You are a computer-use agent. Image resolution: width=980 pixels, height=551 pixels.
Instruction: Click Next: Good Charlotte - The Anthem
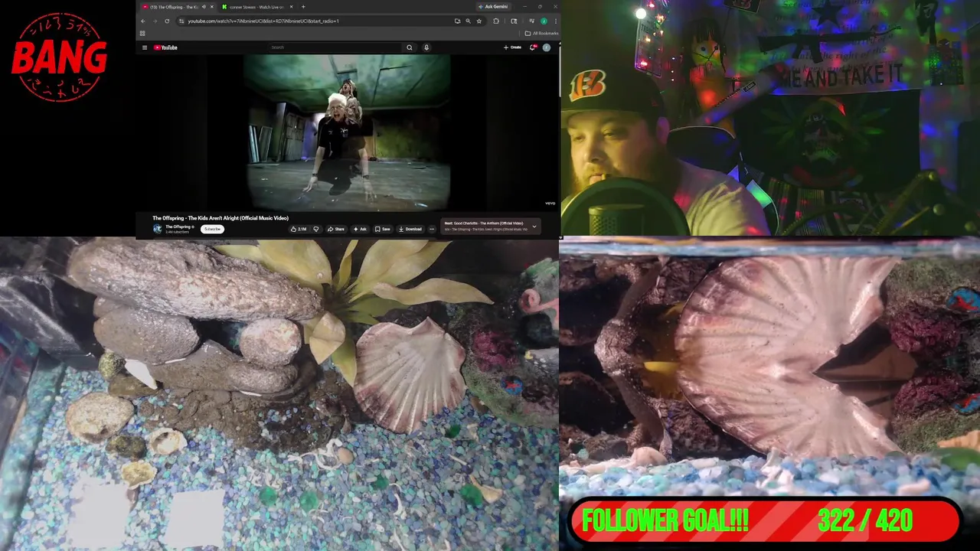click(x=484, y=223)
